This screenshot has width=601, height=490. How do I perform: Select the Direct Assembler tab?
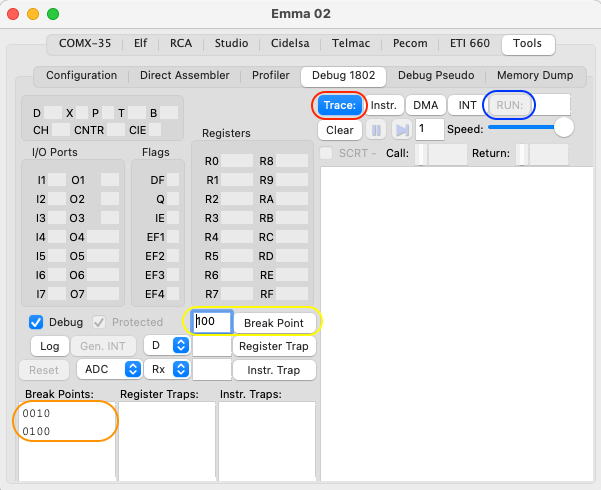click(x=185, y=75)
